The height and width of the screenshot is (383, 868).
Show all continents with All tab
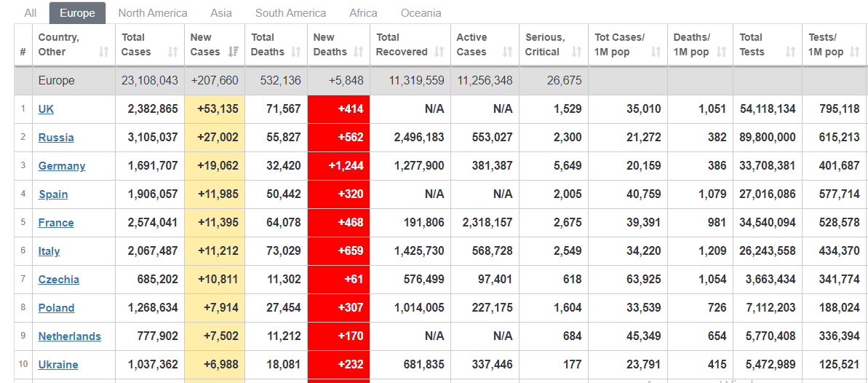tap(31, 13)
